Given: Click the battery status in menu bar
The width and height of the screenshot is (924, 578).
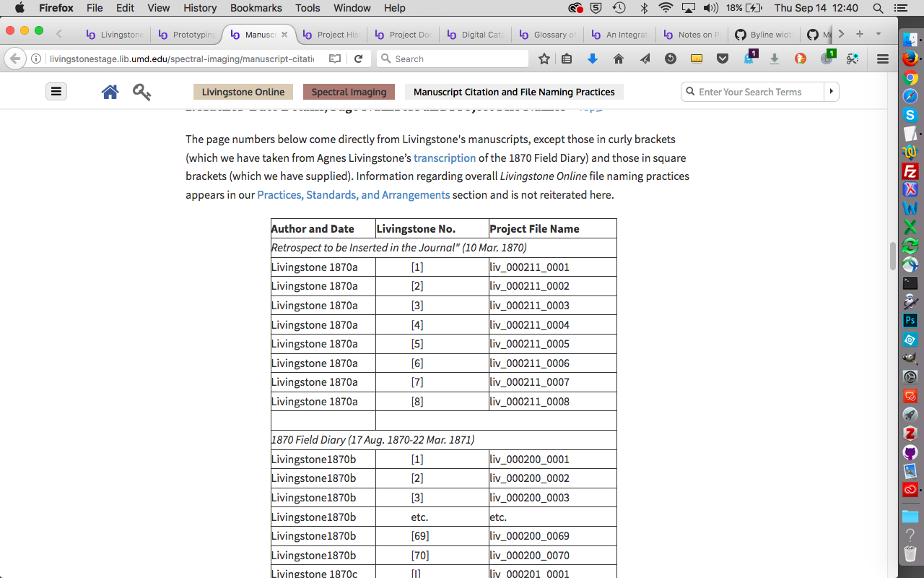Looking at the screenshot, I should (745, 8).
